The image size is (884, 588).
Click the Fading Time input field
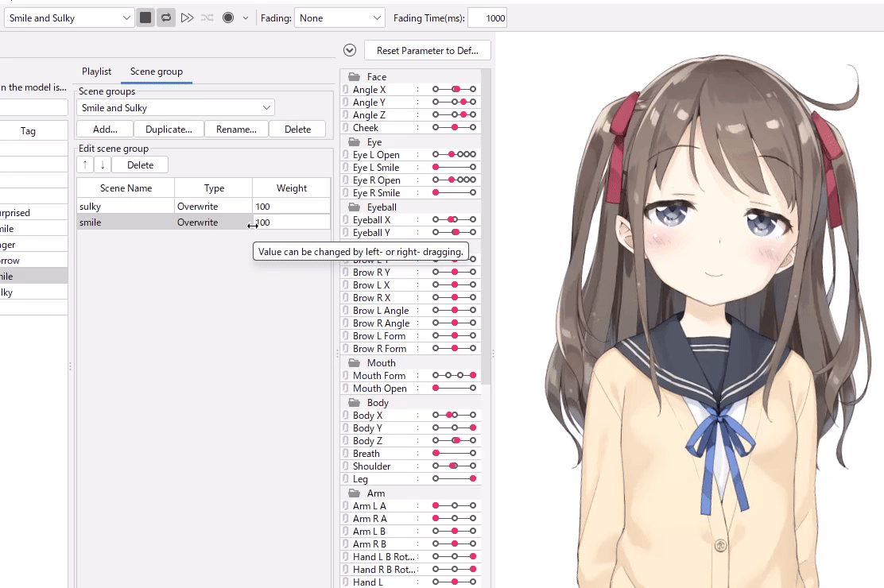(487, 18)
